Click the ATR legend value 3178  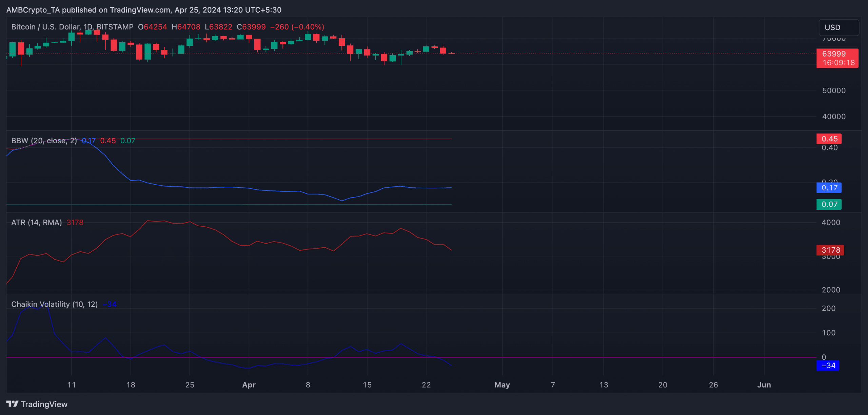pyautogui.click(x=75, y=223)
